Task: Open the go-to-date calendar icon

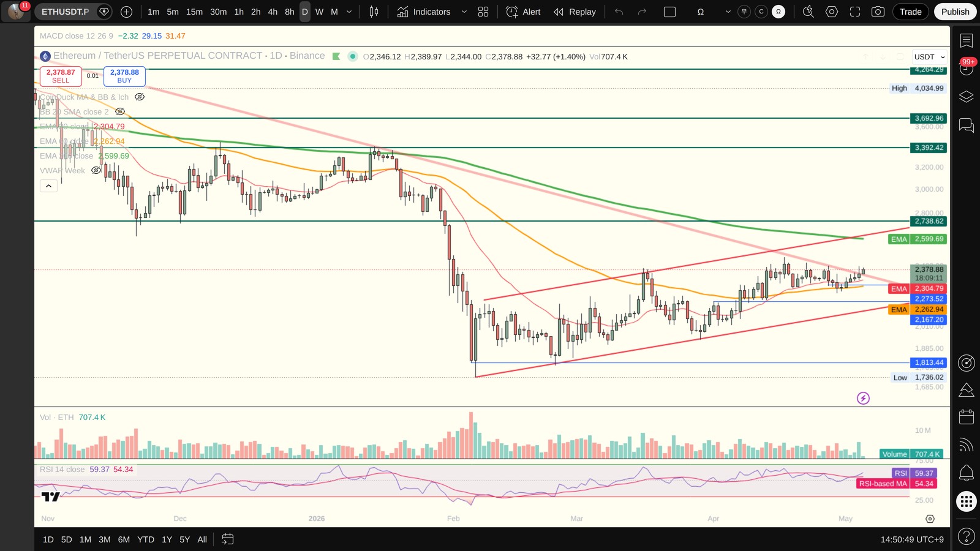Action: click(x=228, y=539)
